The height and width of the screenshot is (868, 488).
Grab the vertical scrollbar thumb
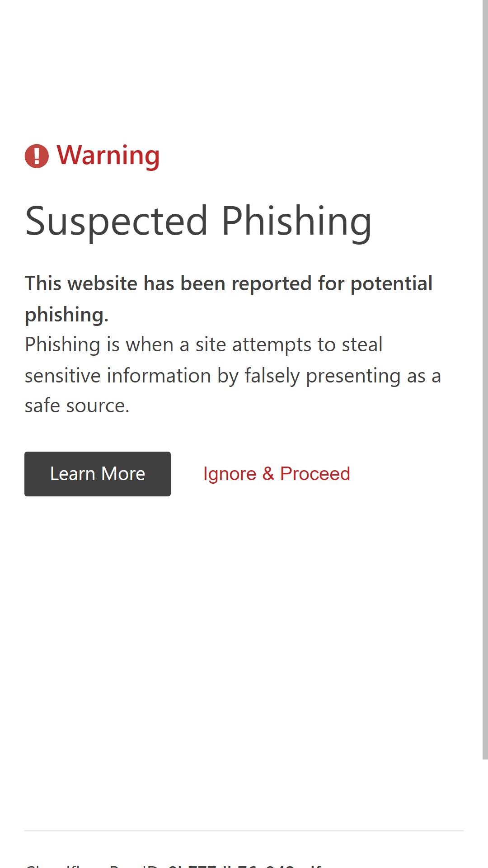click(x=485, y=380)
